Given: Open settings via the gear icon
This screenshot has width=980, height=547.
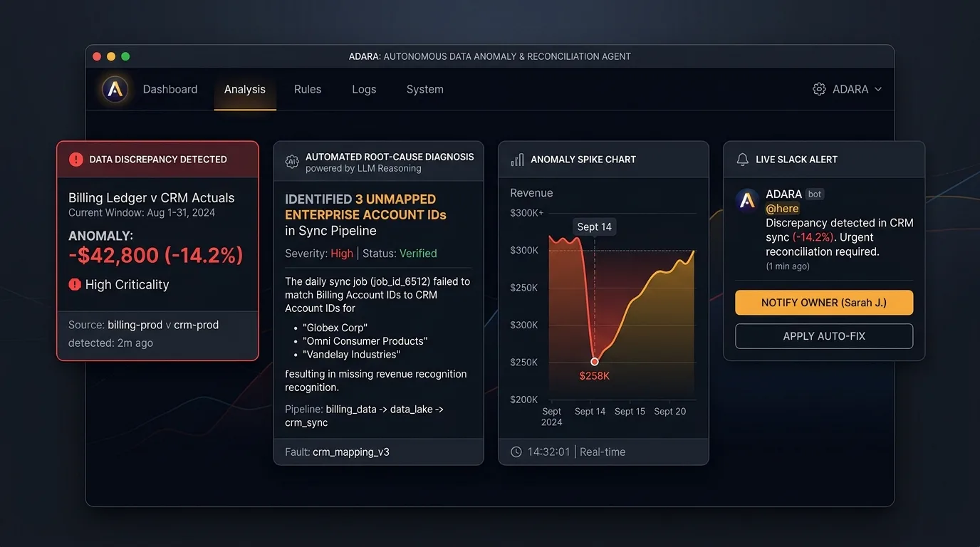Looking at the screenshot, I should pyautogui.click(x=819, y=89).
